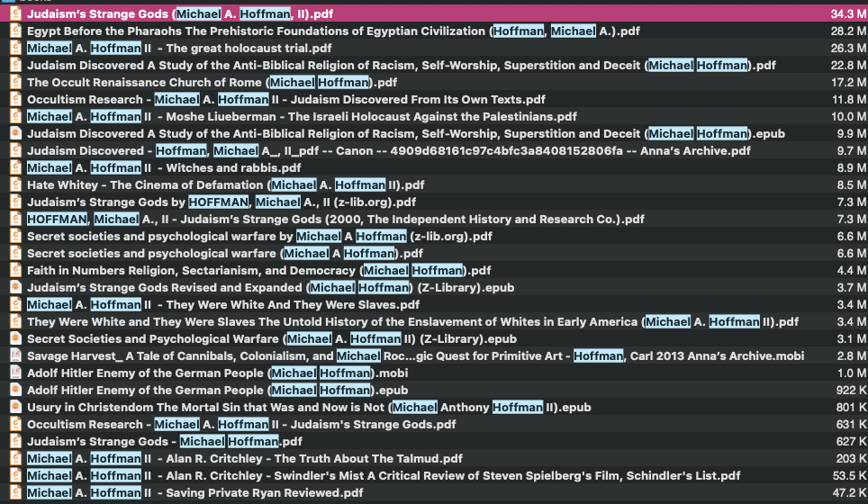Click the MOBI icon of Savage Harvest

(x=16, y=355)
